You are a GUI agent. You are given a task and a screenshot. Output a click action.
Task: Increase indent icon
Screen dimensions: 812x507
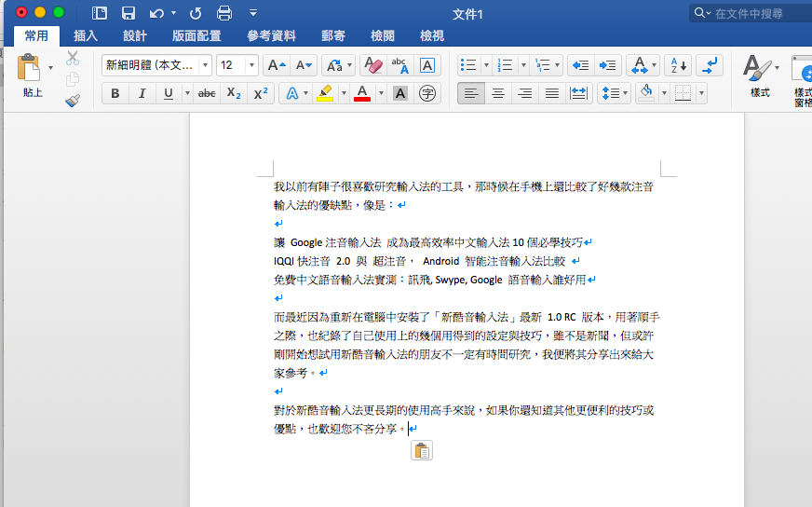point(607,65)
